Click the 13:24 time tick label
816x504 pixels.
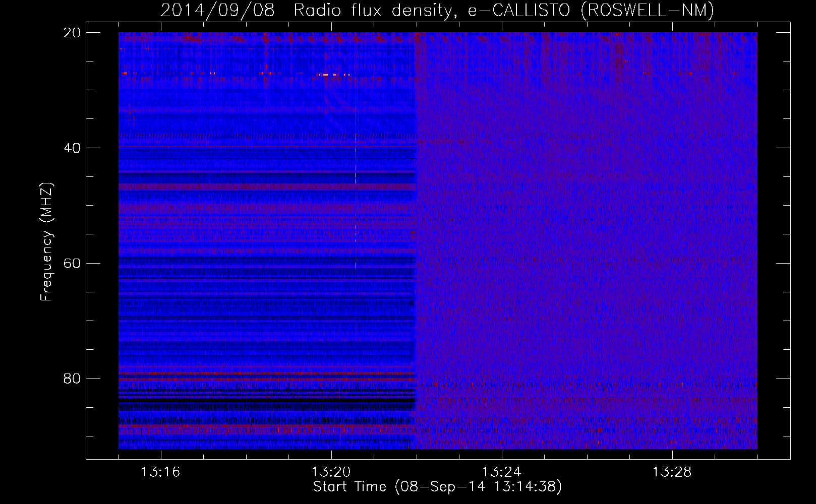coord(501,472)
